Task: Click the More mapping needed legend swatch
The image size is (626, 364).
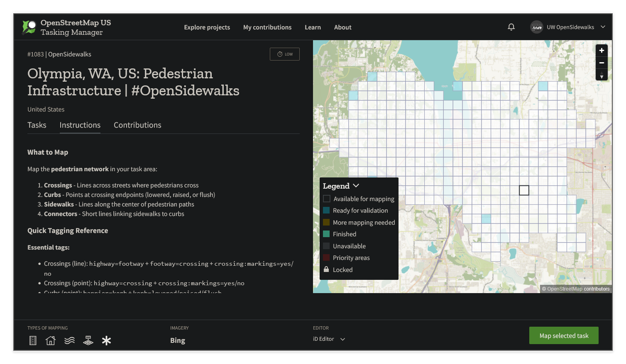Action: [x=326, y=222]
